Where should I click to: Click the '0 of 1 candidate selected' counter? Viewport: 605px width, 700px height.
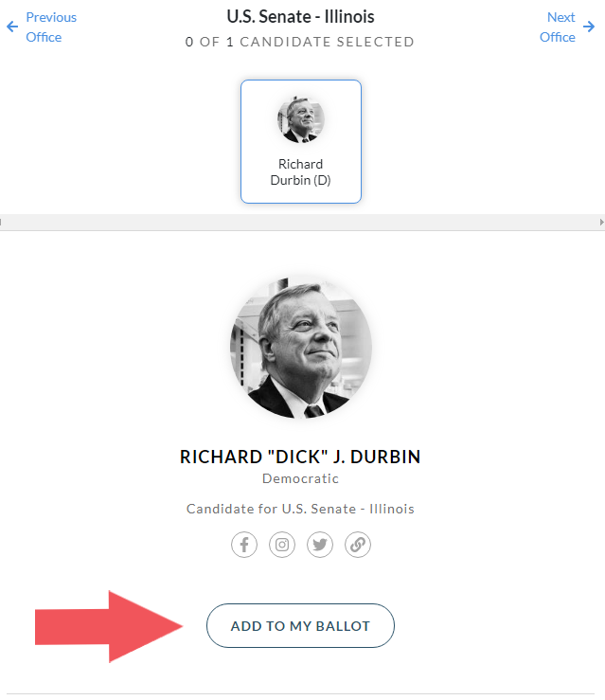click(300, 42)
